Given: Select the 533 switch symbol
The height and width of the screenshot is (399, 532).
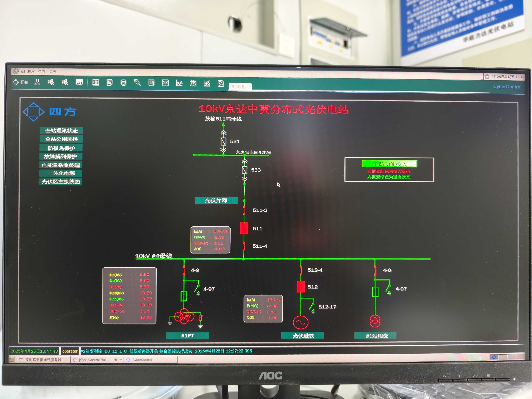Looking at the screenshot, I should (245, 170).
